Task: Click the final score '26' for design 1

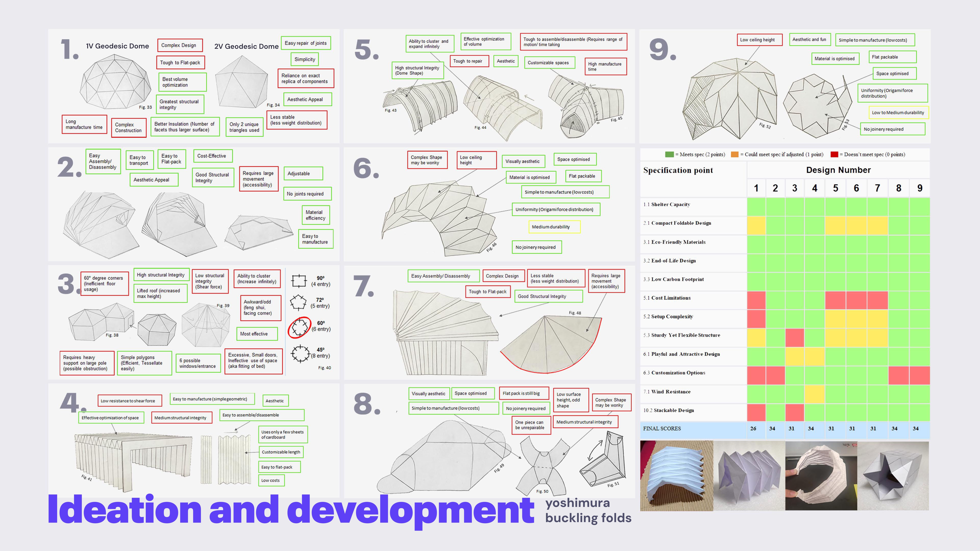Action: click(753, 429)
